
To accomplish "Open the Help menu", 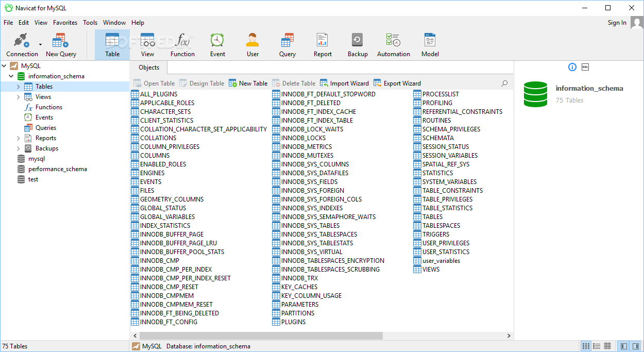I will [138, 23].
